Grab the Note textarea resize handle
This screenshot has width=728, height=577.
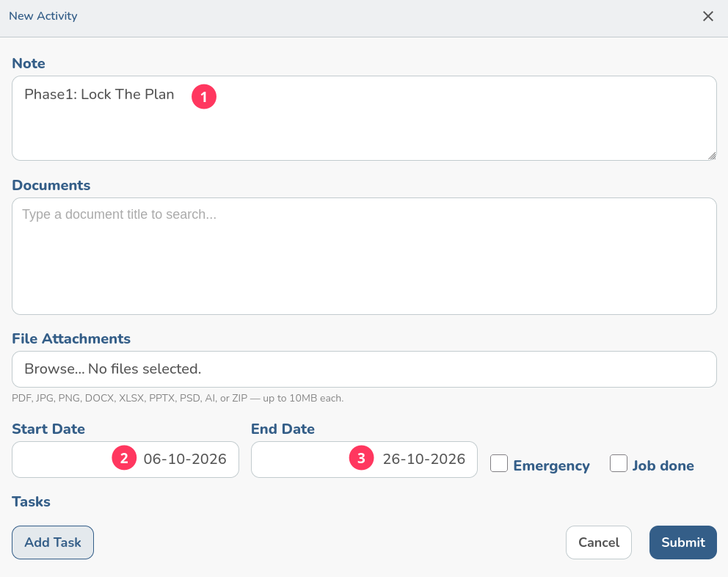[x=712, y=156]
